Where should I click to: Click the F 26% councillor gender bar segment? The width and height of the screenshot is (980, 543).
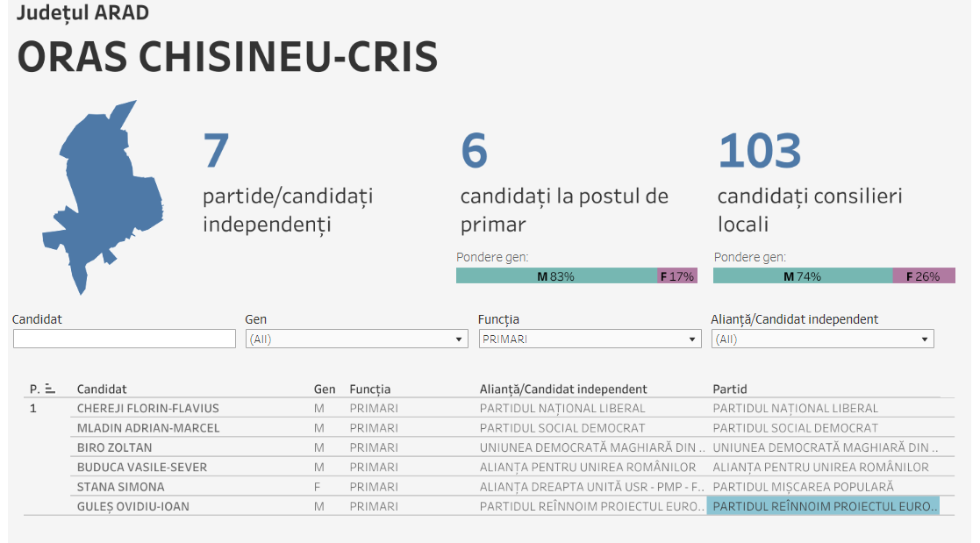tap(923, 276)
